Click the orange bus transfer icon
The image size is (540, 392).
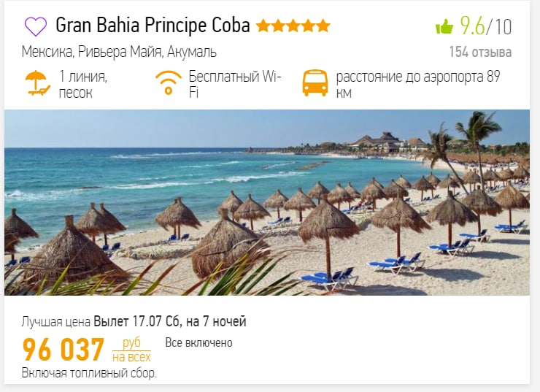[315, 82]
